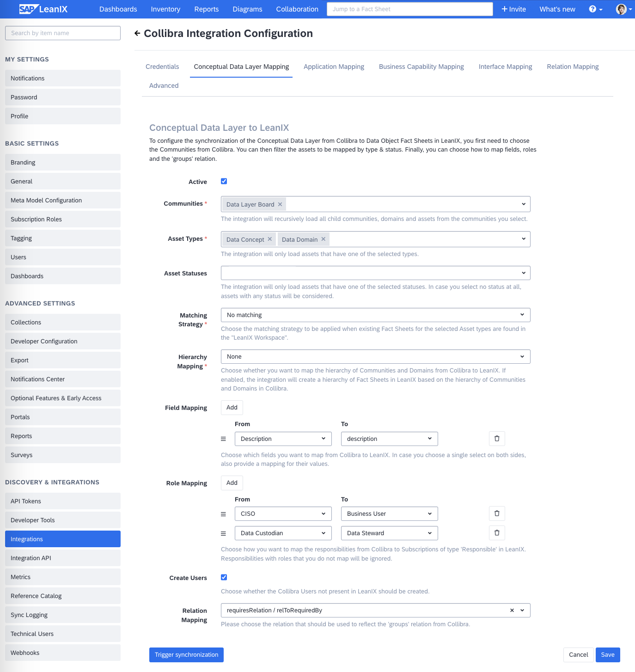Viewport: 635px width, 672px height.
Task: Switch to the Interface Mapping tab
Action: (x=506, y=67)
